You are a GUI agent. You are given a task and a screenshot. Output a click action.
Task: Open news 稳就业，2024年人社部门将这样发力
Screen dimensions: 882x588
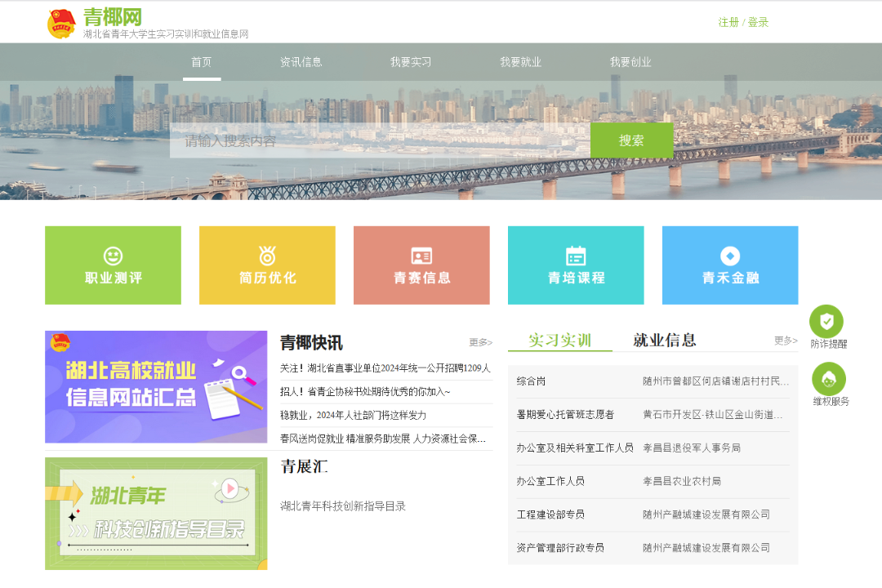354,415
